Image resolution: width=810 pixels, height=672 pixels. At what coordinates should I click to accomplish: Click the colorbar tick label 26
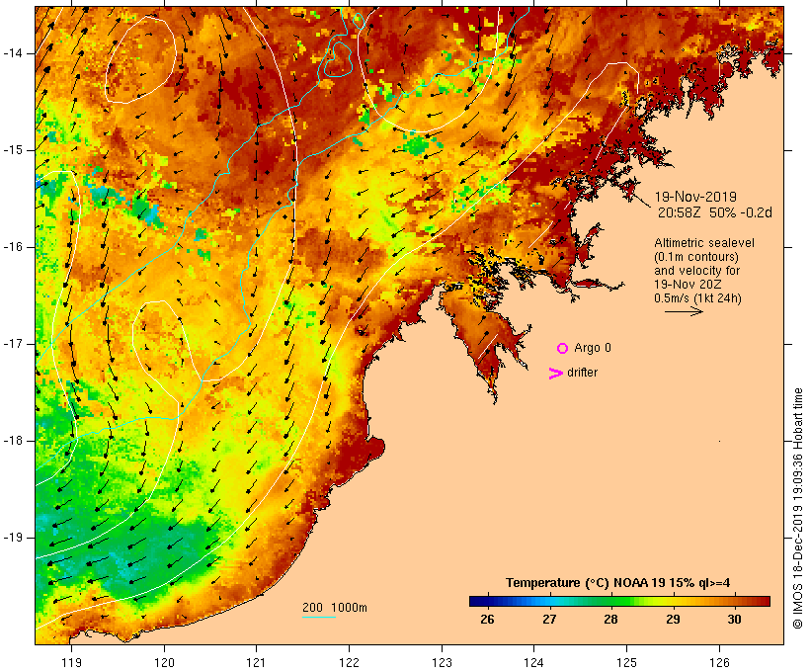(x=487, y=620)
